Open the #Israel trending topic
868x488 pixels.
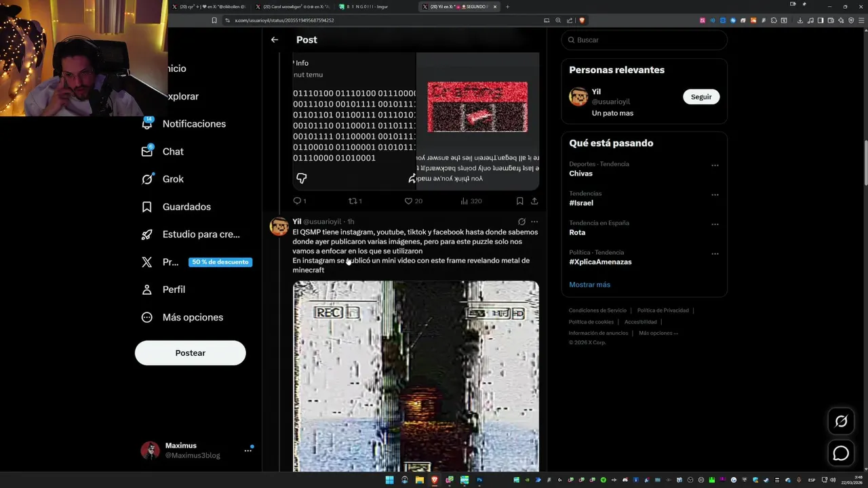581,203
